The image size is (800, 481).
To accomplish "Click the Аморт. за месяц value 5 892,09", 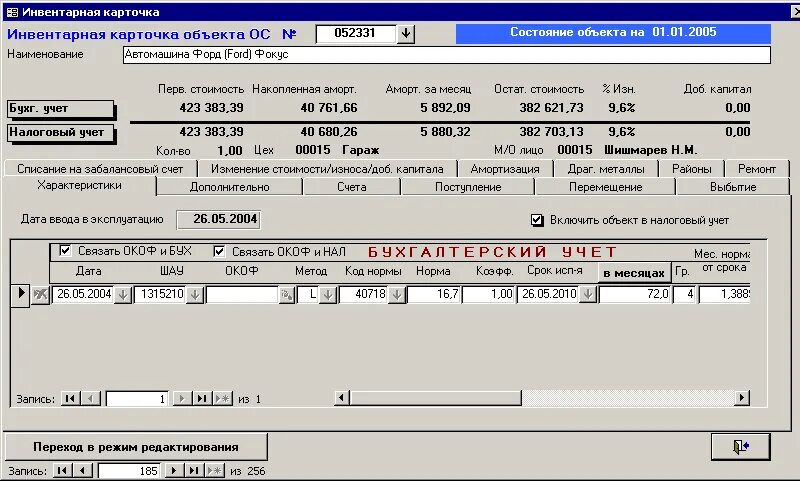I will point(445,108).
